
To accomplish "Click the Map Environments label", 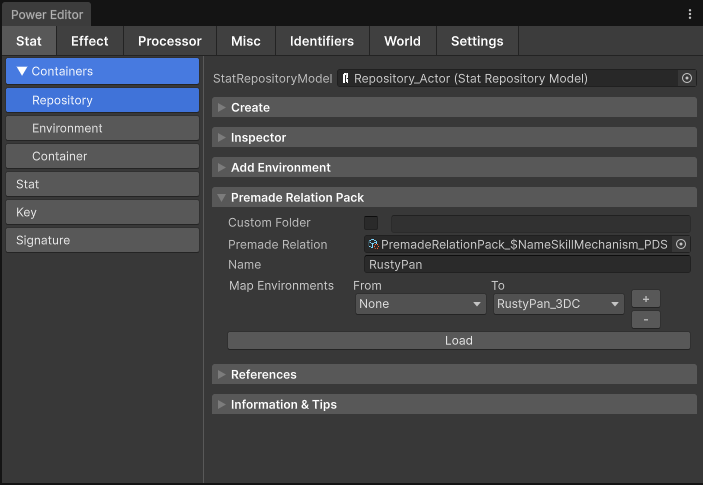I will pos(281,286).
